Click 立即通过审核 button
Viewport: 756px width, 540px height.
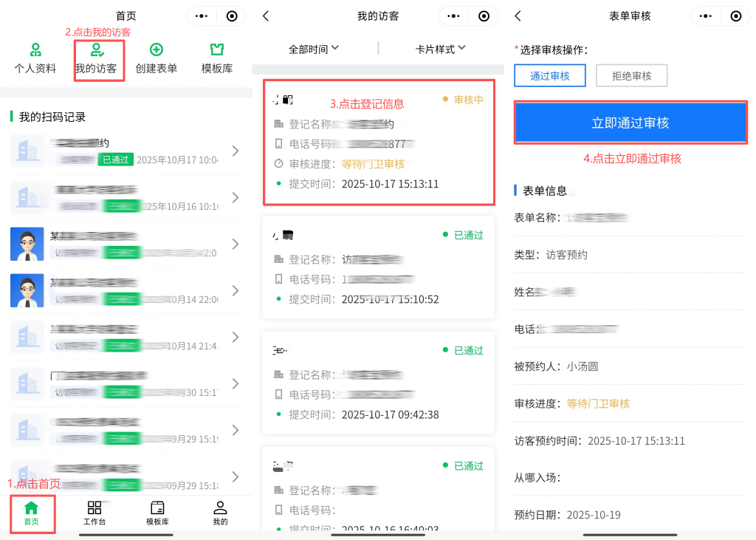(630, 123)
